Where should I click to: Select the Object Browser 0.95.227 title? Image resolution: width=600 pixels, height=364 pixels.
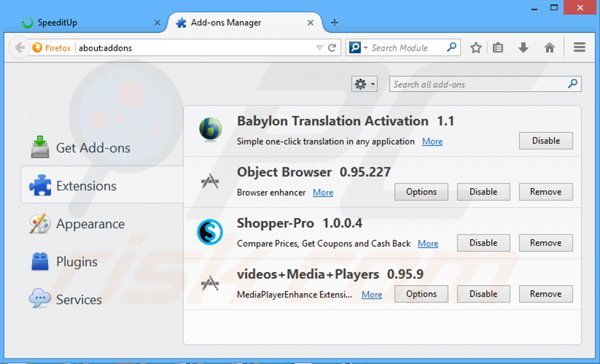click(x=314, y=172)
